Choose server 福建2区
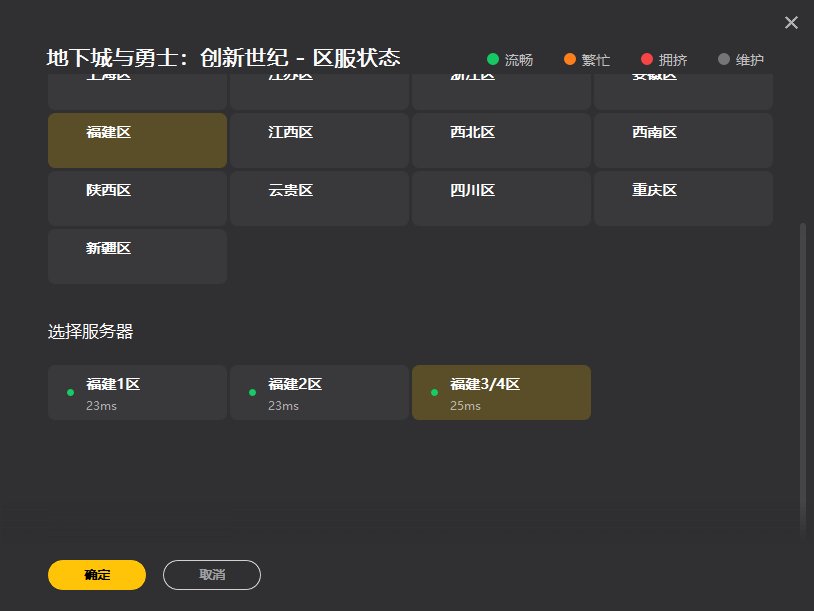Screen dimensions: 814x611 point(319,392)
